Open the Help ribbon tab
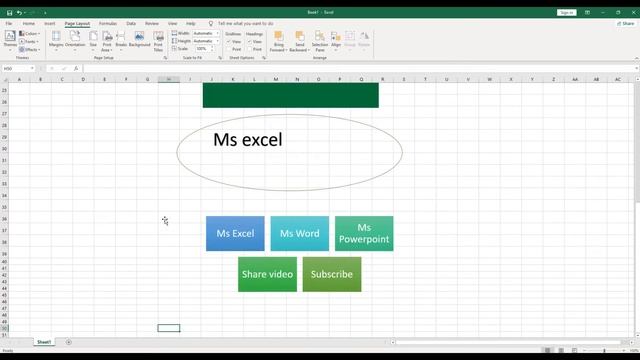640x360 pixels. pyautogui.click(x=191, y=24)
